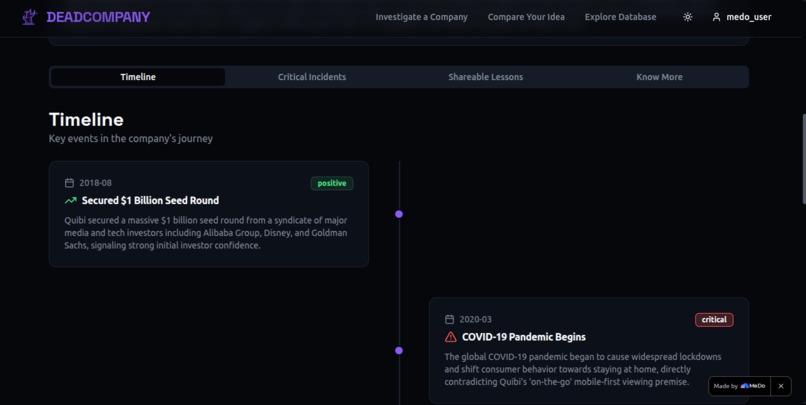Viewport: 806px width, 405px height.
Task: Navigate to Compare Your Idea
Action: (x=526, y=17)
